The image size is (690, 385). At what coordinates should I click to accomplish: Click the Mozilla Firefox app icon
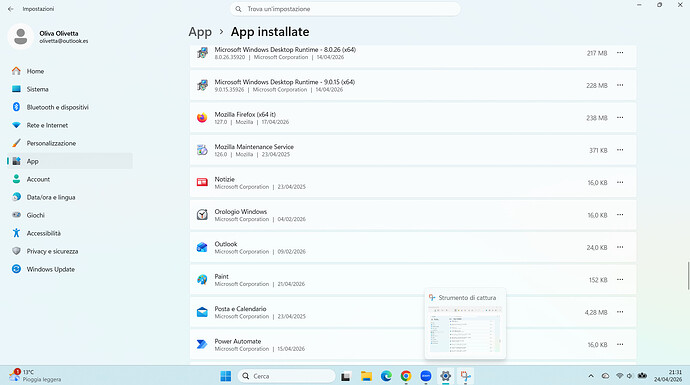[x=202, y=117]
